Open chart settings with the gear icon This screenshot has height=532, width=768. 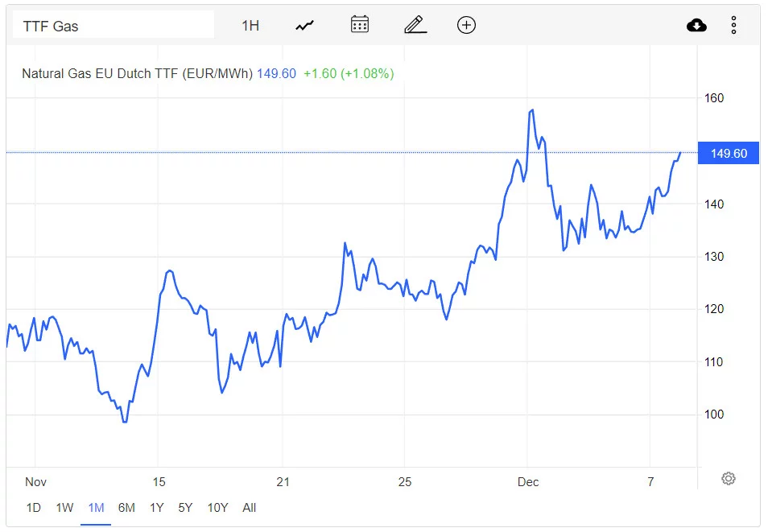[x=729, y=478]
